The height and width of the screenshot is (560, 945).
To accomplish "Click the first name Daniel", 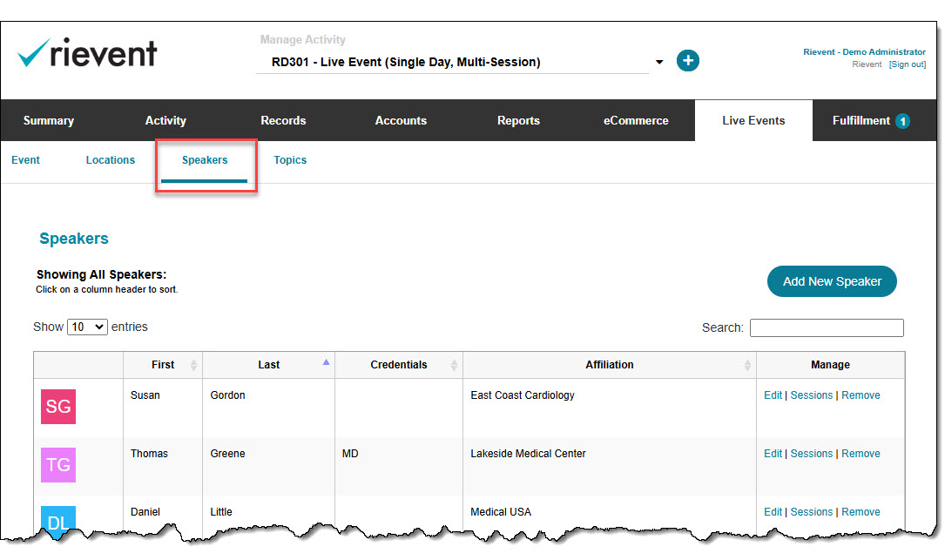I will tap(145, 512).
